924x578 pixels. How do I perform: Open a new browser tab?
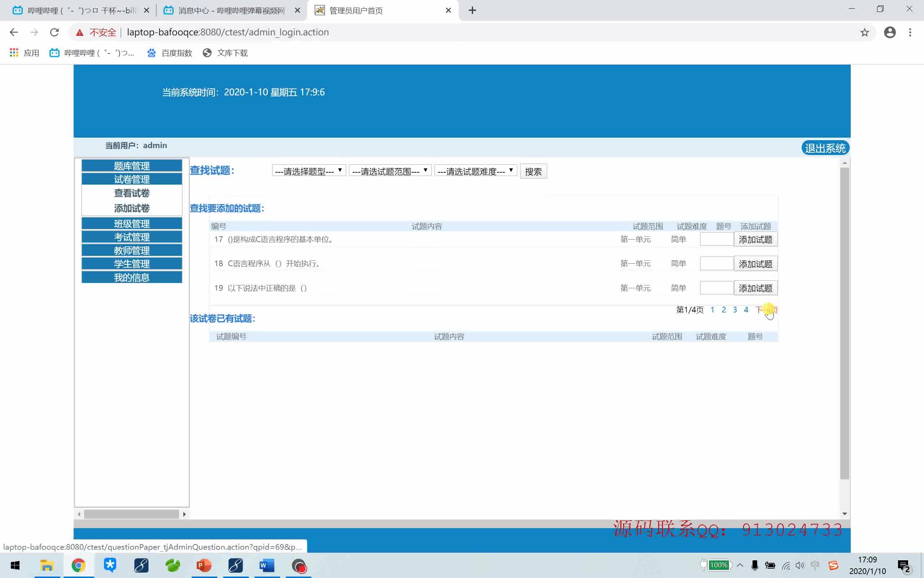coord(472,10)
